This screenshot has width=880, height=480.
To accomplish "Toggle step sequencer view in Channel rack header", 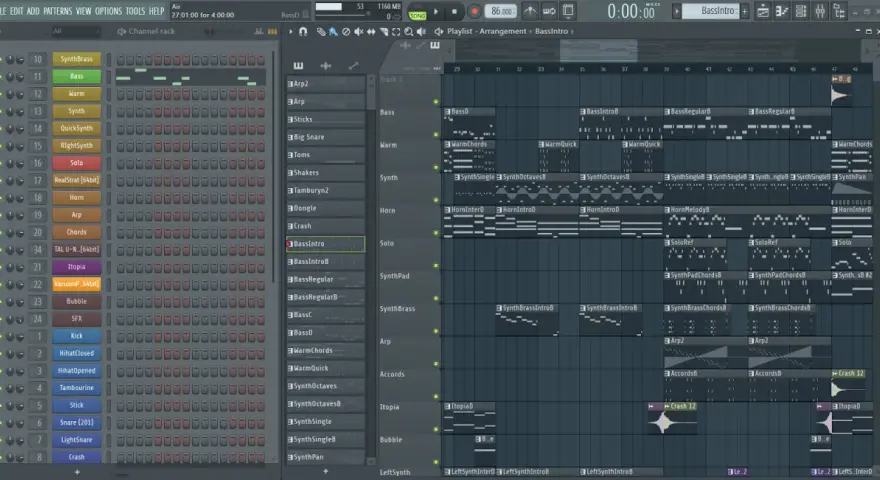I will click(272, 31).
